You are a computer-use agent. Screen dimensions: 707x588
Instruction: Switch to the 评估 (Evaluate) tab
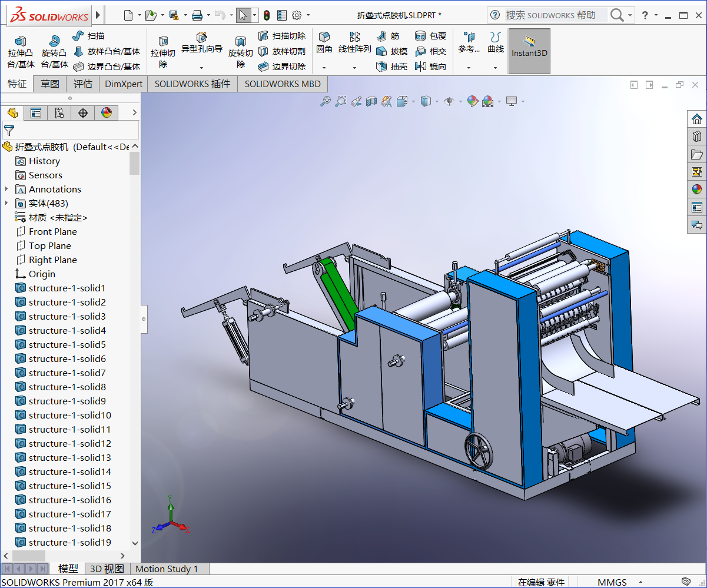[83, 84]
